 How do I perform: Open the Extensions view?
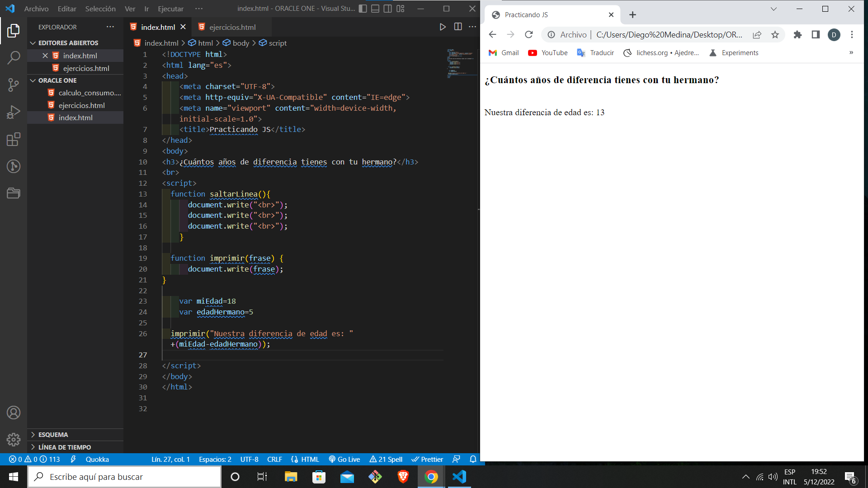pyautogui.click(x=14, y=139)
